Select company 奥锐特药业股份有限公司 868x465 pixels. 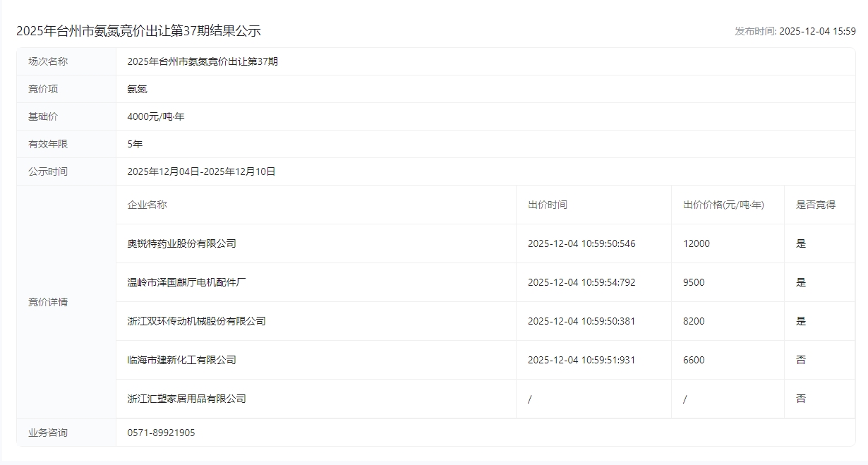coord(181,243)
